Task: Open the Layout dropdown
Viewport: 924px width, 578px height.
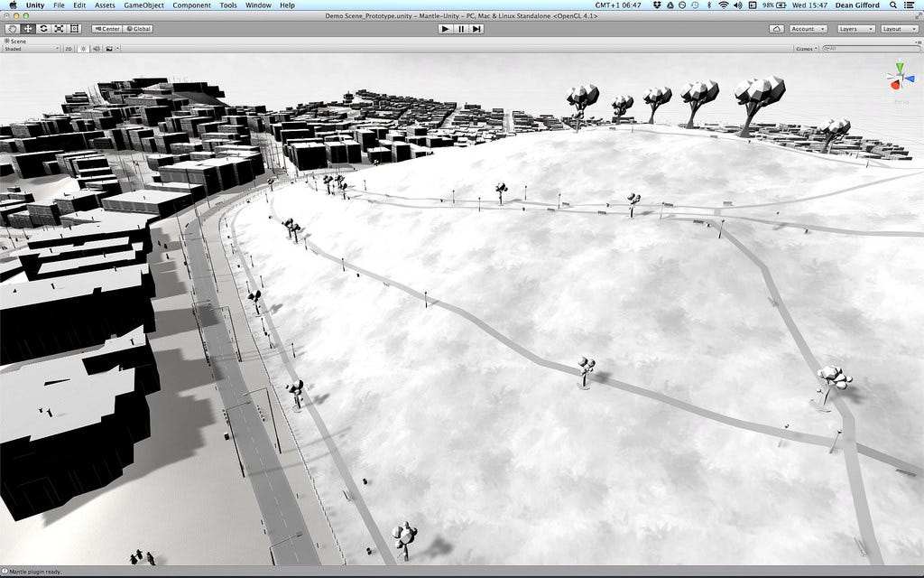Action: tap(899, 28)
